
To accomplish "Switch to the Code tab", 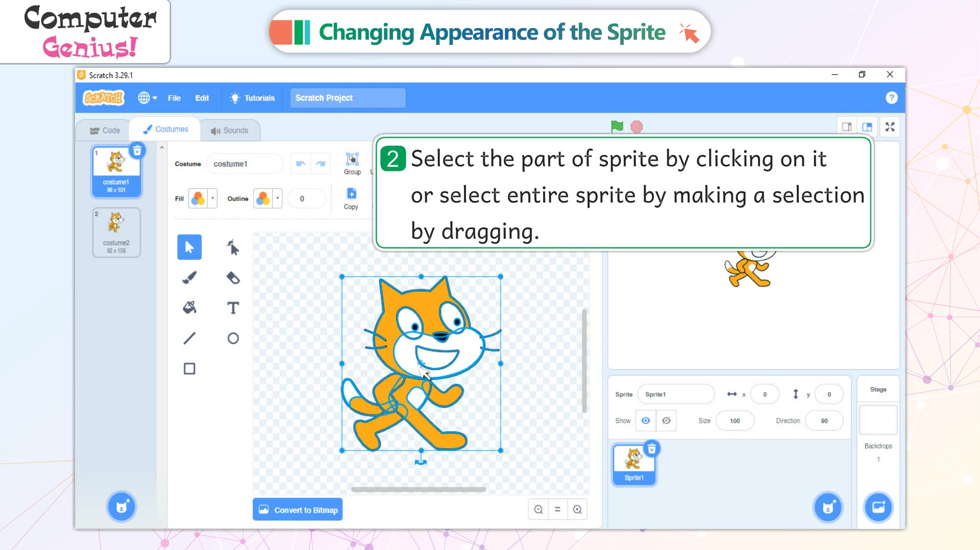I will coord(105,131).
